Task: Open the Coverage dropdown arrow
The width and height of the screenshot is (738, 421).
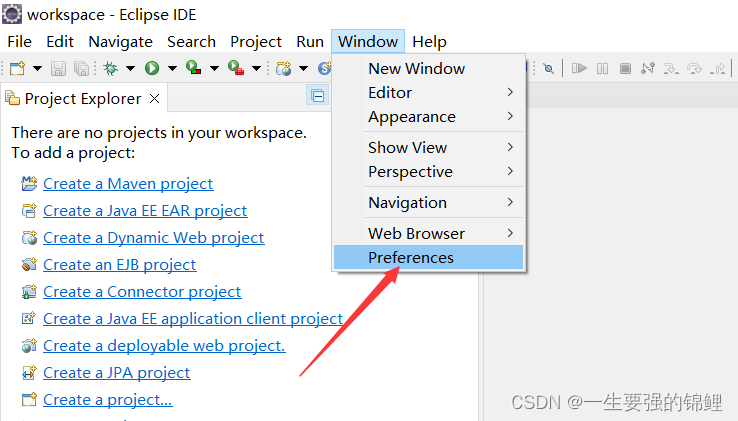Action: coord(214,69)
